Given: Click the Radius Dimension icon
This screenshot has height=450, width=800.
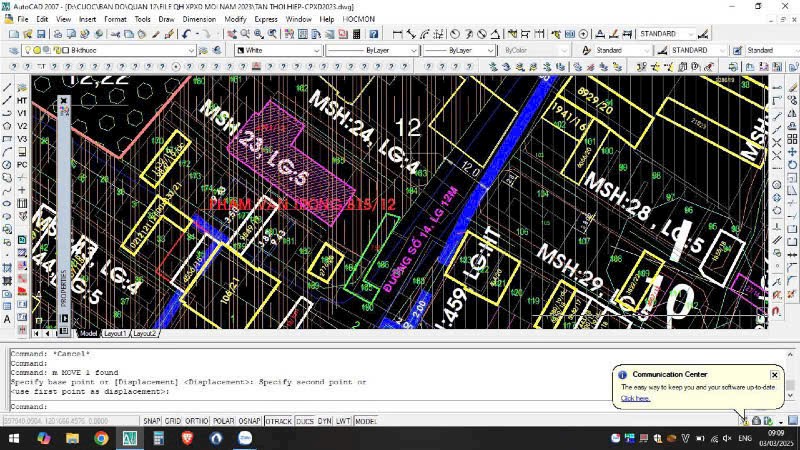Looking at the screenshot, I should (x=455, y=34).
